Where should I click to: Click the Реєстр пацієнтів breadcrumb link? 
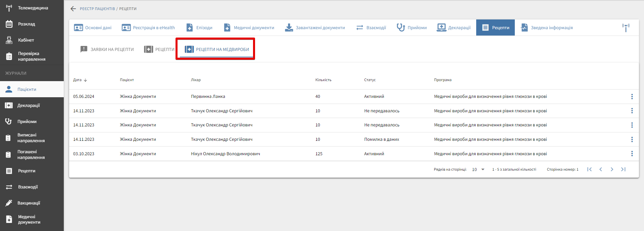coord(97,9)
